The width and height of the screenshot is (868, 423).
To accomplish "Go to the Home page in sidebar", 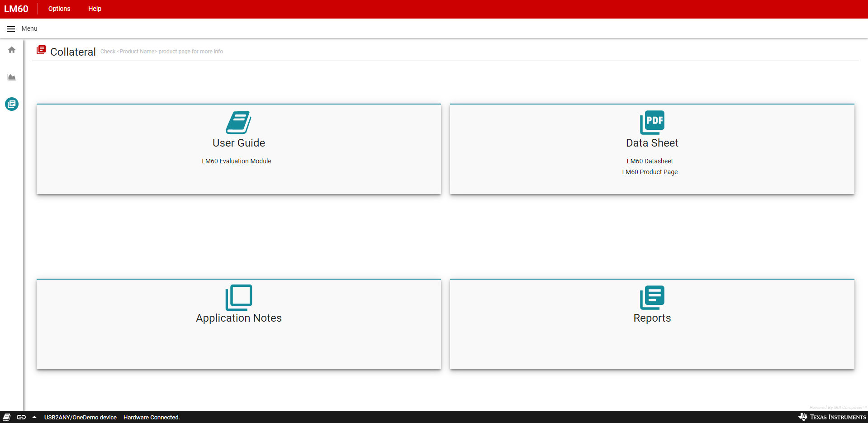I will point(12,50).
